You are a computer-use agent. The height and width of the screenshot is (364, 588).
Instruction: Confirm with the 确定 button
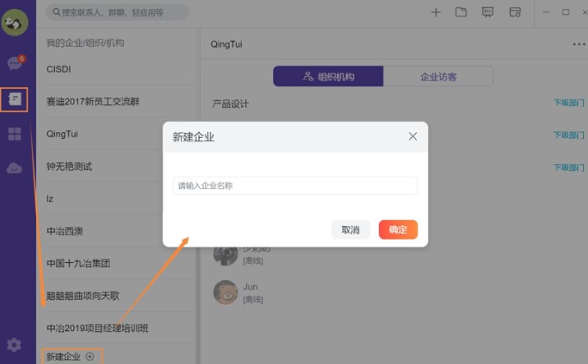(x=398, y=229)
